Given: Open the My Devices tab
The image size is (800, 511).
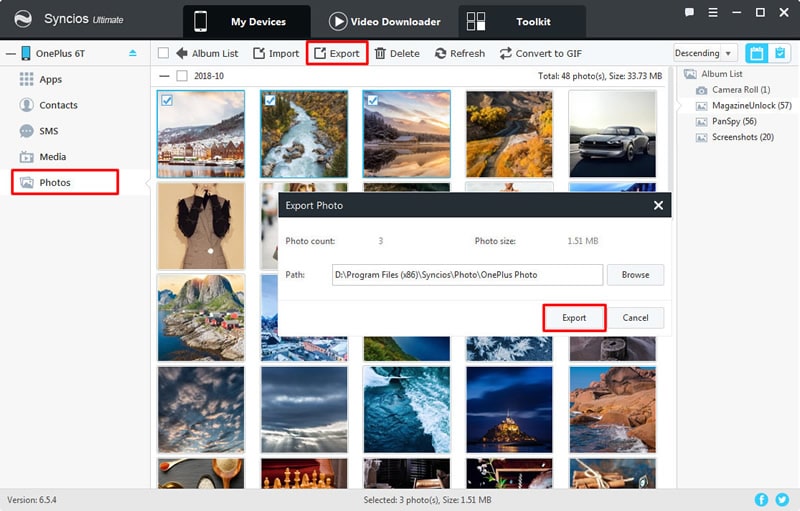Looking at the screenshot, I should coord(246,21).
